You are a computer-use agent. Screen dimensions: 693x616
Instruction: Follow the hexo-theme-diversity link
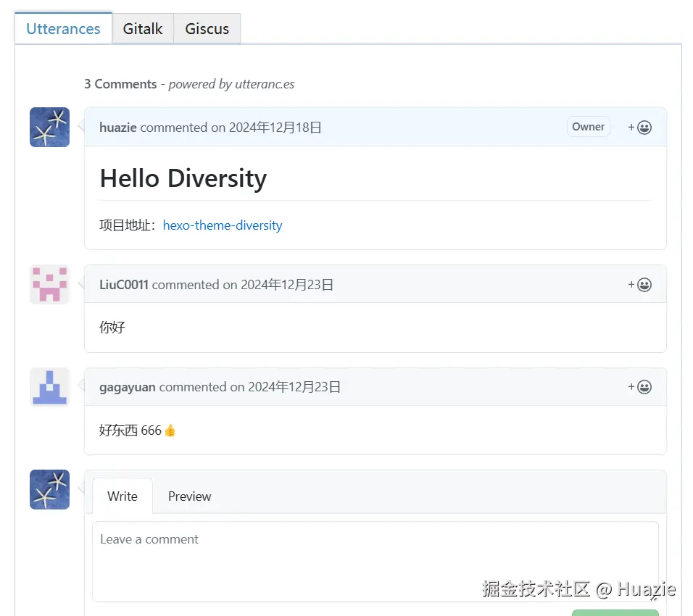coord(223,225)
